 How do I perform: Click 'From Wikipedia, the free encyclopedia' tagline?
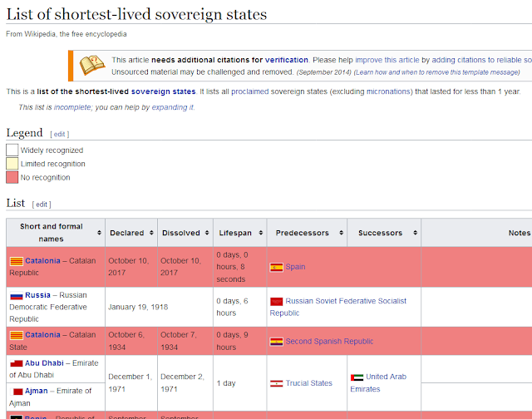(x=66, y=34)
